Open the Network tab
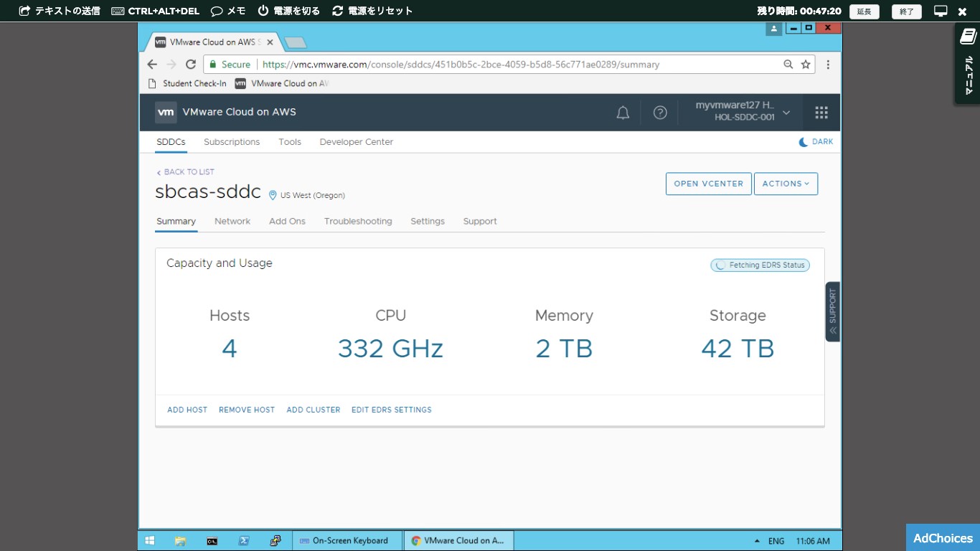This screenshot has width=980, height=551. point(232,222)
